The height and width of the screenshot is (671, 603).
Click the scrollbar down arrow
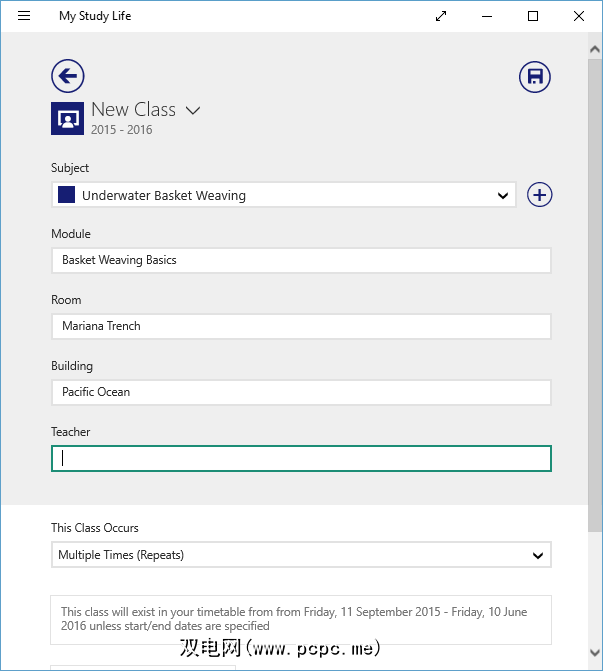tap(595, 662)
